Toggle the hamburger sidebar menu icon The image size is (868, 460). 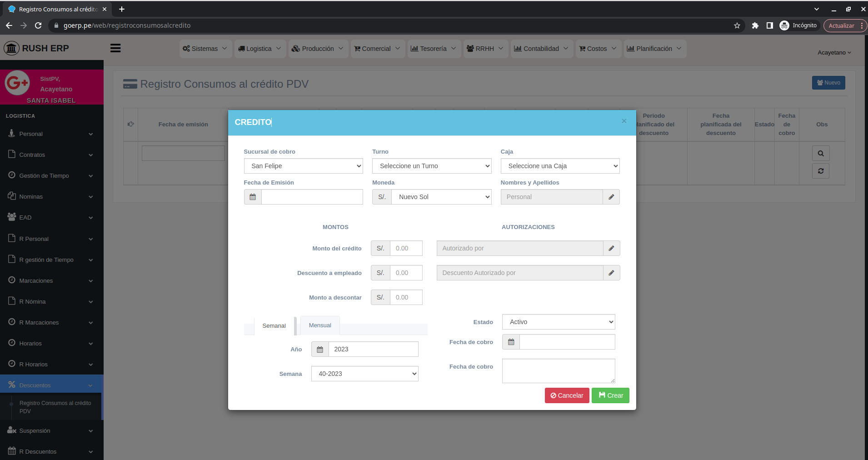tap(115, 48)
